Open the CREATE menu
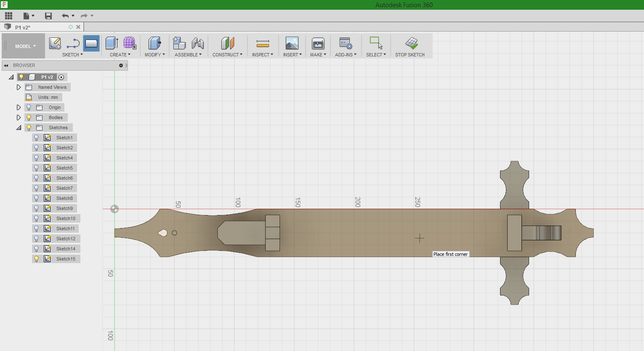 pos(120,55)
